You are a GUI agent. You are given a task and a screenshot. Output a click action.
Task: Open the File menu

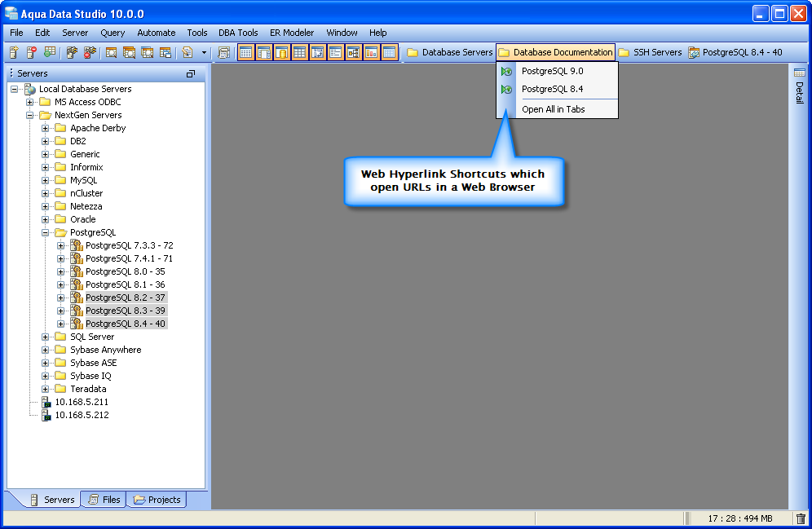click(16, 33)
